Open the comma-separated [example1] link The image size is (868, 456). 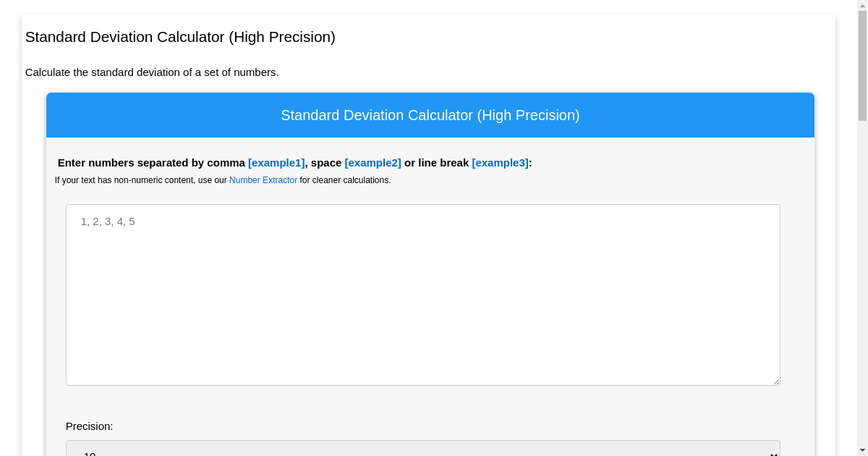pos(276,163)
